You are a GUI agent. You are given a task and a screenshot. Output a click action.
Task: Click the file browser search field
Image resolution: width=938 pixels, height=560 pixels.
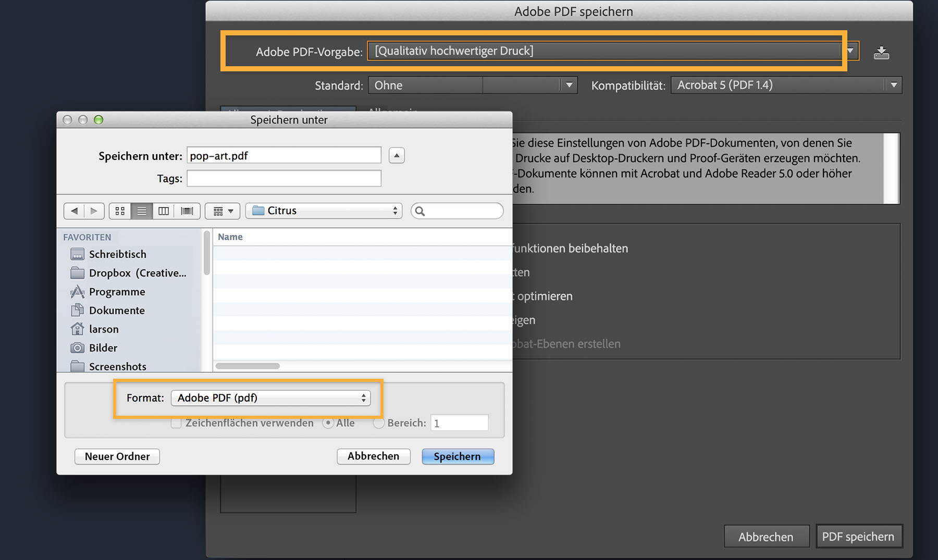(457, 211)
